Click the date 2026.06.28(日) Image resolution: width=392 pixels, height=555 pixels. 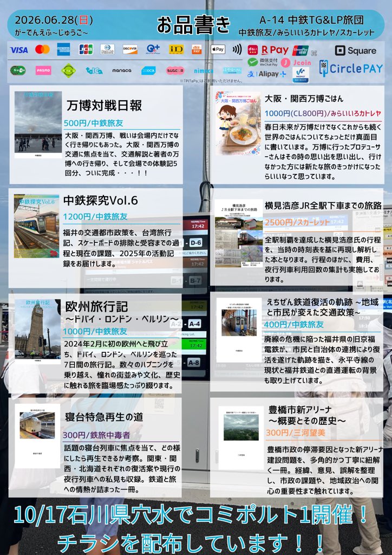(54, 20)
